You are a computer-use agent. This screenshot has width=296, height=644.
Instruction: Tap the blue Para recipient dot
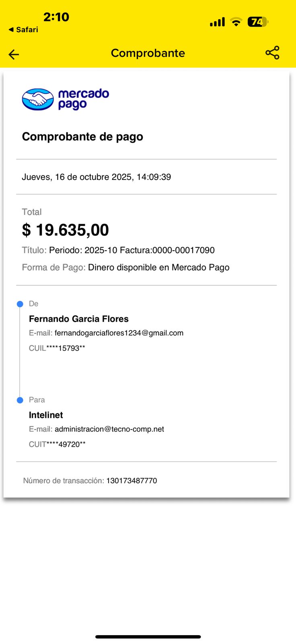[x=20, y=400]
